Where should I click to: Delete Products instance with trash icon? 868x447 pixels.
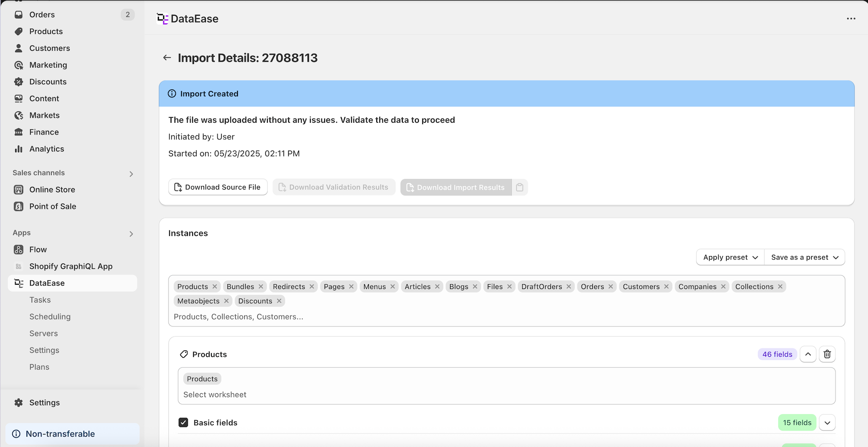(x=827, y=354)
